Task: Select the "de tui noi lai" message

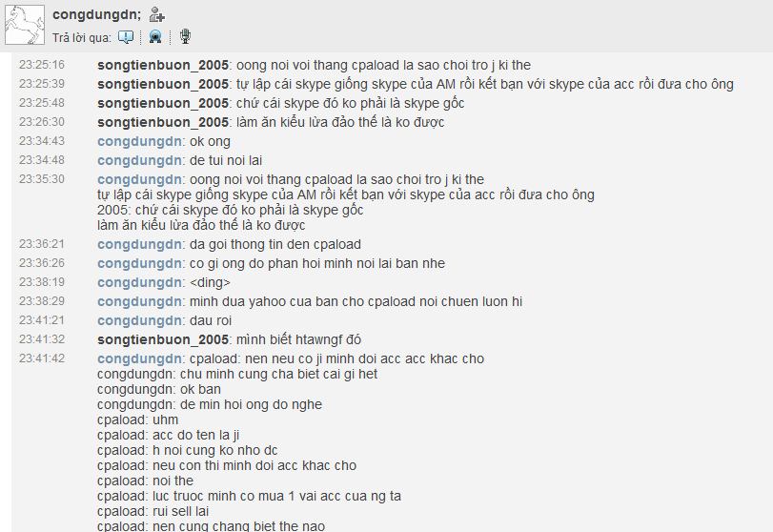Action: pos(226,161)
